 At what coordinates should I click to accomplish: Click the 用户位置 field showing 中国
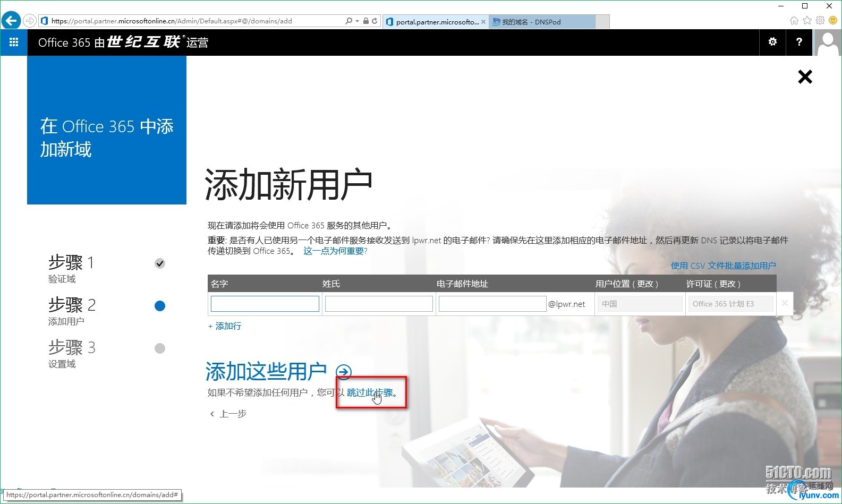point(640,304)
